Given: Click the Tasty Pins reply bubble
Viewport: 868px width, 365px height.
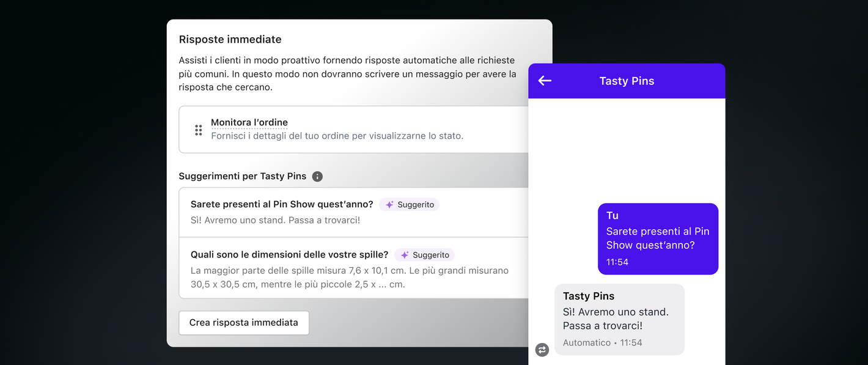Looking at the screenshot, I should click(x=619, y=319).
